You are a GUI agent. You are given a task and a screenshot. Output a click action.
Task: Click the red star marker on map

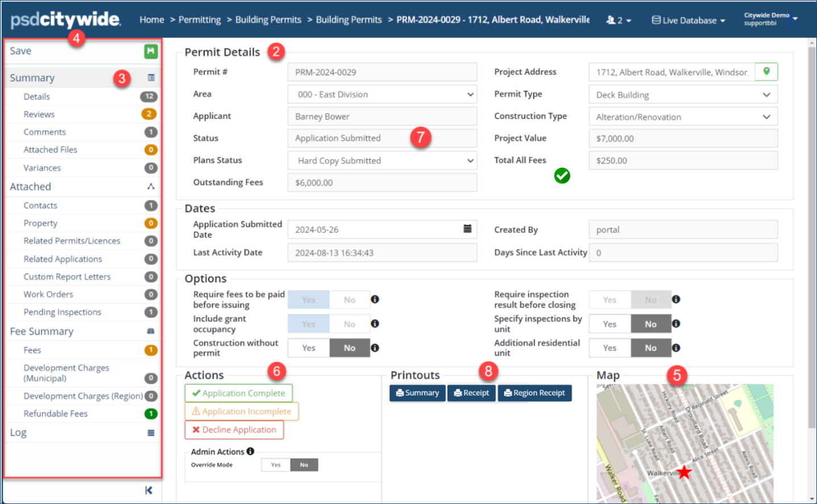(684, 472)
